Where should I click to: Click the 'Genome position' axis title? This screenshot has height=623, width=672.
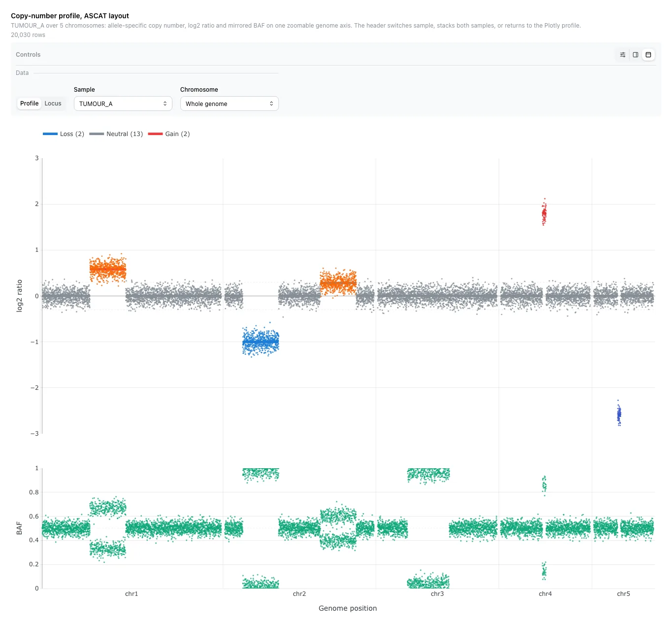[348, 608]
